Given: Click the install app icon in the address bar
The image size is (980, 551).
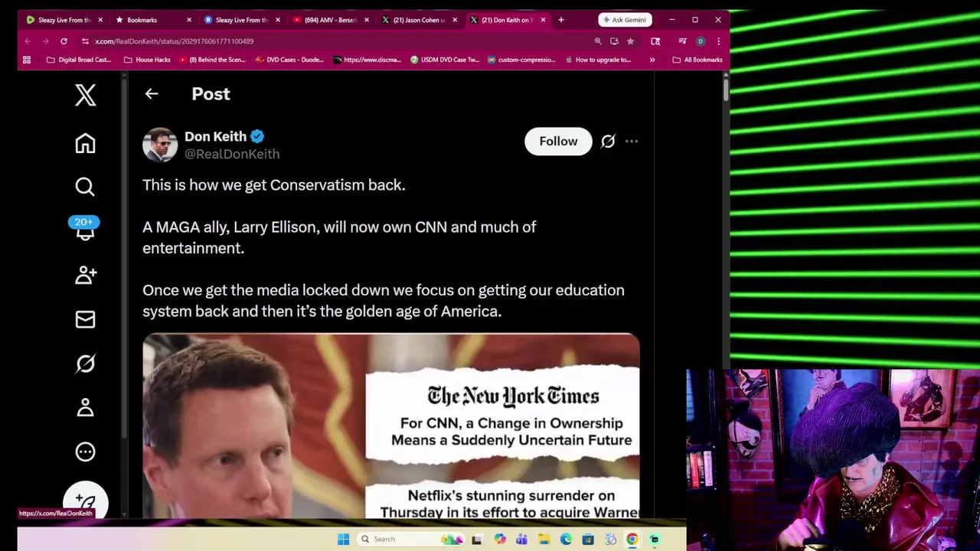Looking at the screenshot, I should tap(614, 41).
